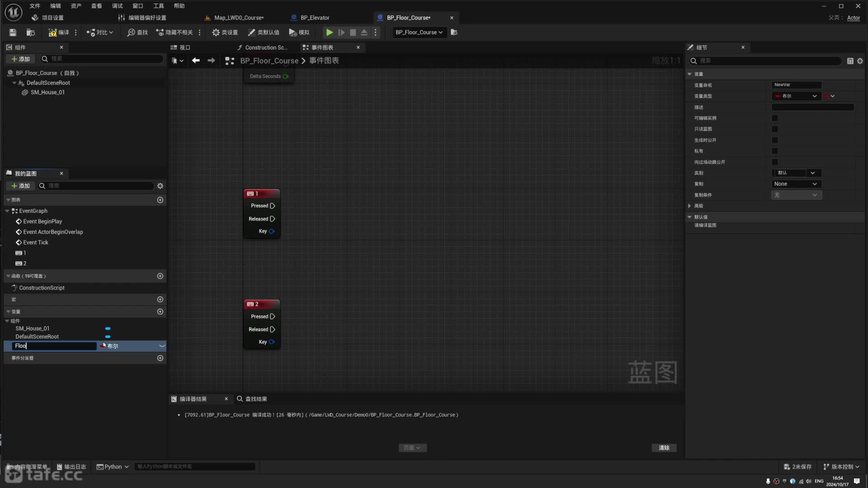Click the add component plus icon
868x488 pixels.
point(13,59)
